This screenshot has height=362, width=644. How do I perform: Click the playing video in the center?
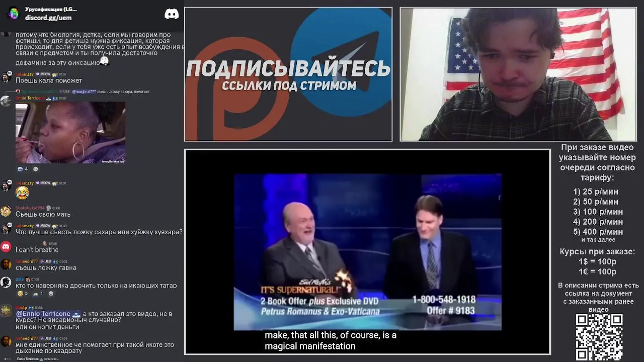[x=368, y=252]
